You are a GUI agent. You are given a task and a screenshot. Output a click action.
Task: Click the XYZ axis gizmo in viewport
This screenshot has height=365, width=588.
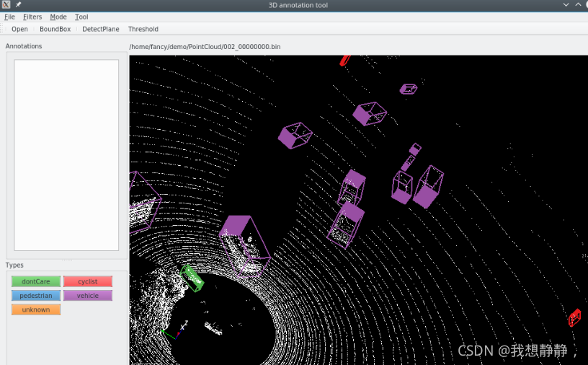175,330
